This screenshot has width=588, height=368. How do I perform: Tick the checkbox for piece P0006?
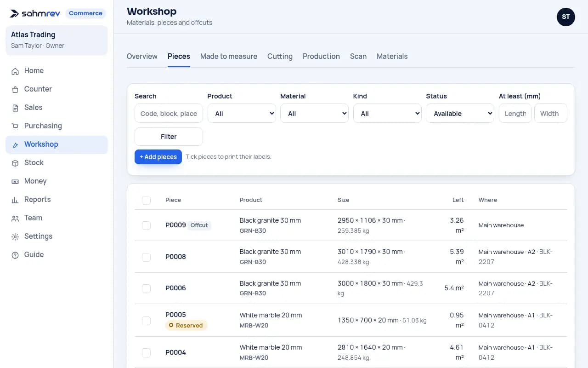coord(146,288)
